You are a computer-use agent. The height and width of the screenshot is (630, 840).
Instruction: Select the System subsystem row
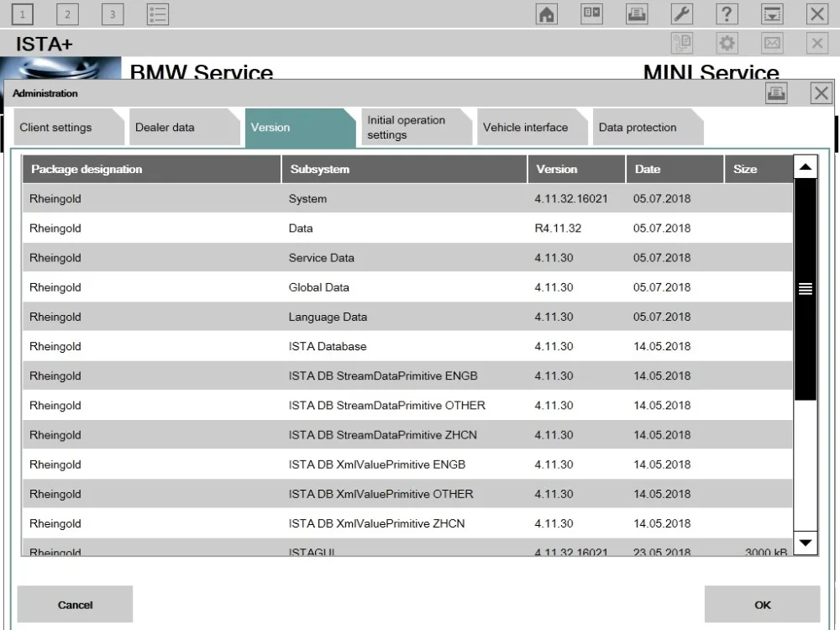[x=407, y=199]
